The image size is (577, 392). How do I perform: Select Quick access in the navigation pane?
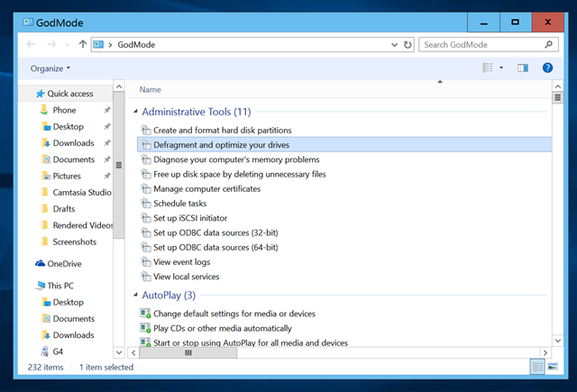pyautogui.click(x=65, y=94)
